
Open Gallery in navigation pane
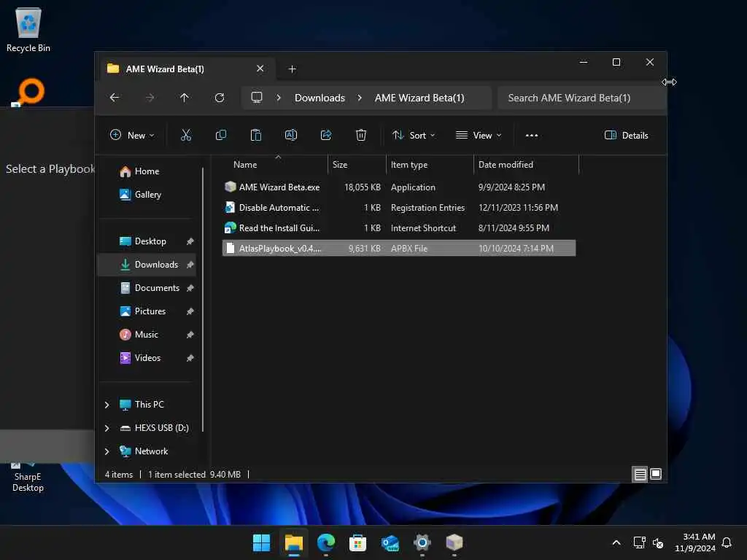[147, 194]
